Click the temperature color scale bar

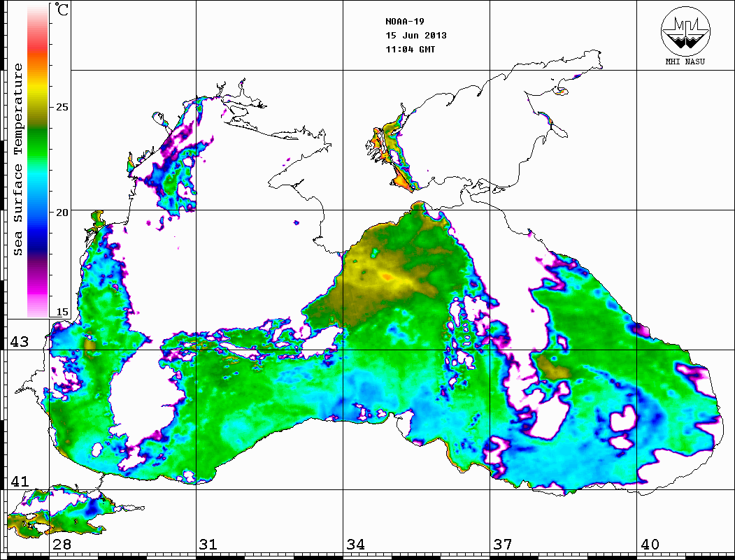tap(38, 161)
